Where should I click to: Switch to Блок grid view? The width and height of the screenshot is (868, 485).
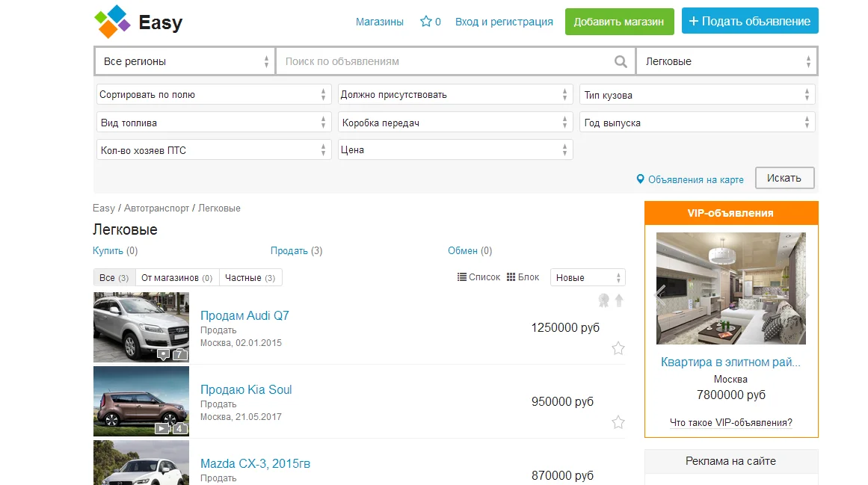(523, 277)
